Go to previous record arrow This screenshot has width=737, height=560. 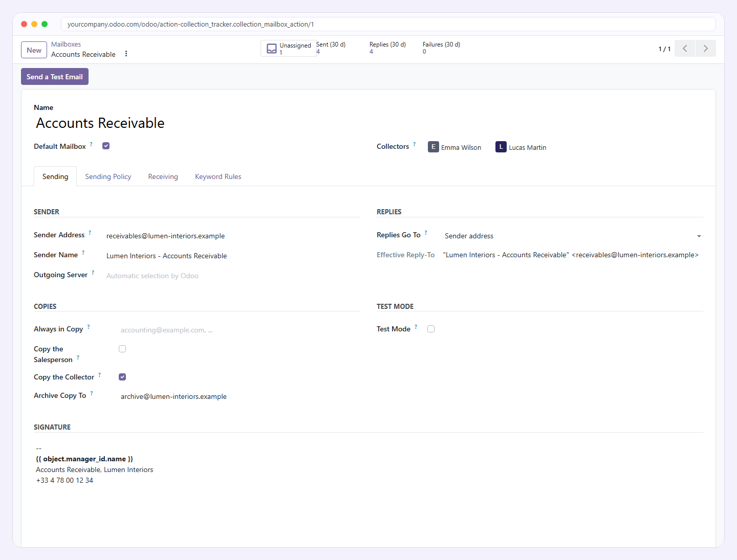click(x=685, y=49)
